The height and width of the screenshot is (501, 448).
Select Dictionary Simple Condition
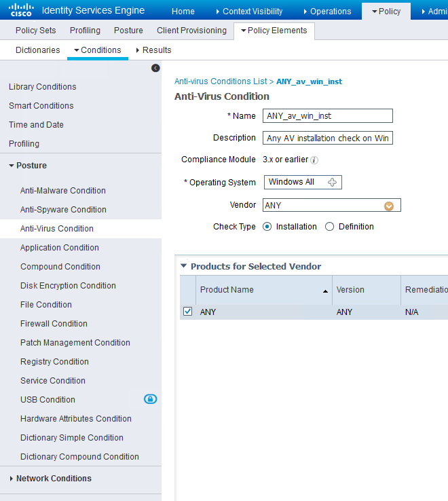[71, 438]
